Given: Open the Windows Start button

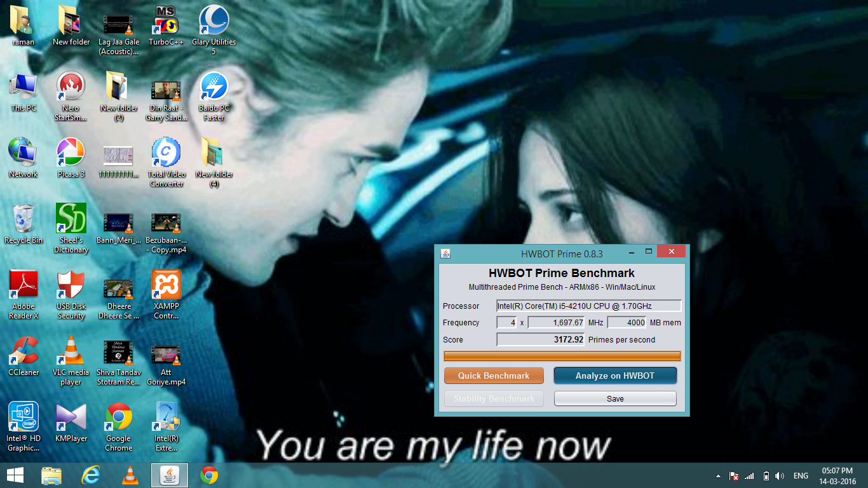Looking at the screenshot, I should tap(15, 475).
